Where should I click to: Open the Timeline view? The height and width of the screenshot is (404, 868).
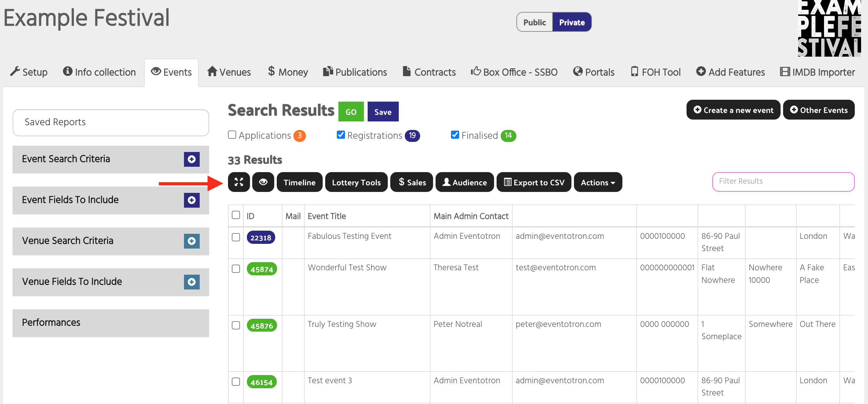point(299,182)
